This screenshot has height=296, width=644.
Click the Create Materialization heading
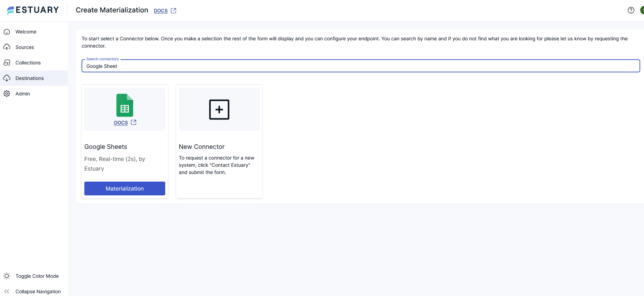pos(112,10)
